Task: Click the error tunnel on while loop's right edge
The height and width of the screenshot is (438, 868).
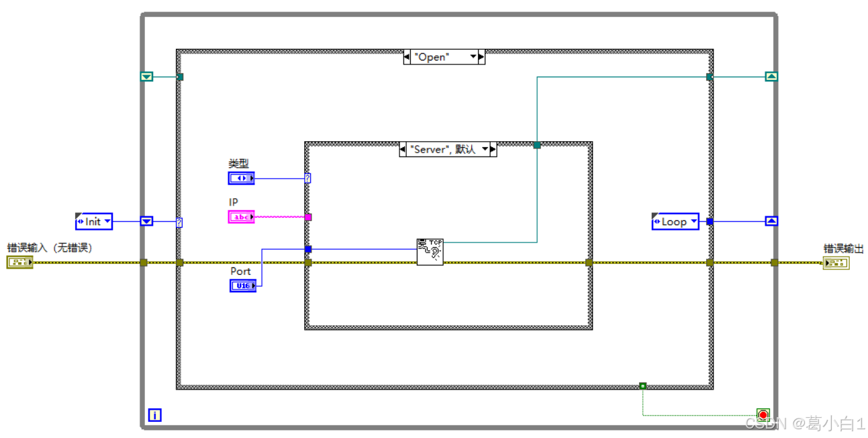Action: tap(774, 263)
